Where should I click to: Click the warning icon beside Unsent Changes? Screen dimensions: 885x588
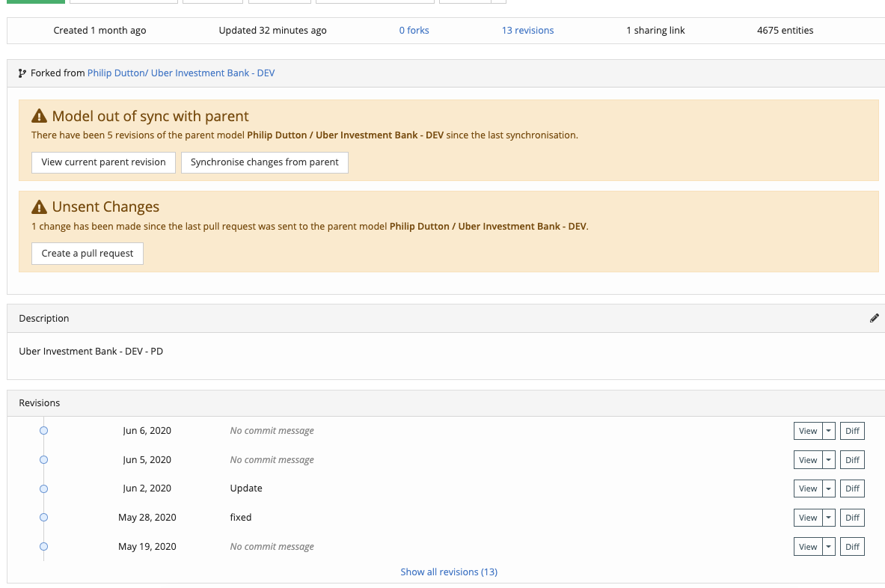pyautogui.click(x=39, y=207)
